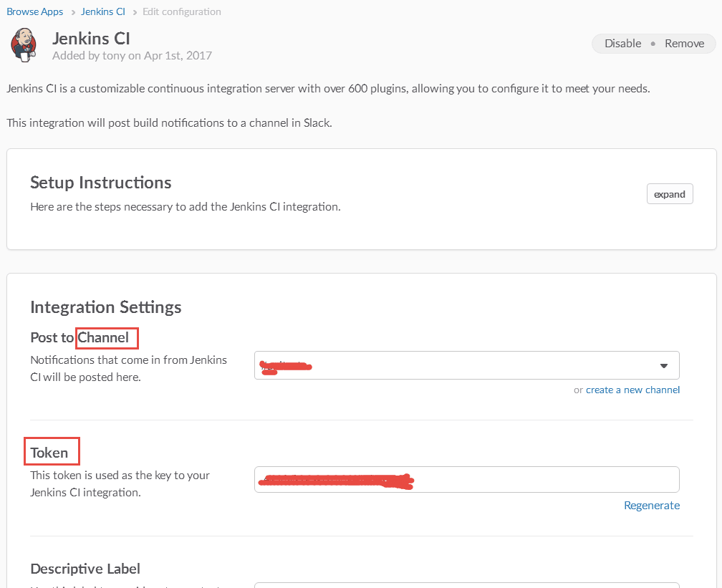Viewport: 722px width, 588px height.
Task: Click the 'Added by tony on Apr 1st, 2017' text
Action: pos(132,56)
